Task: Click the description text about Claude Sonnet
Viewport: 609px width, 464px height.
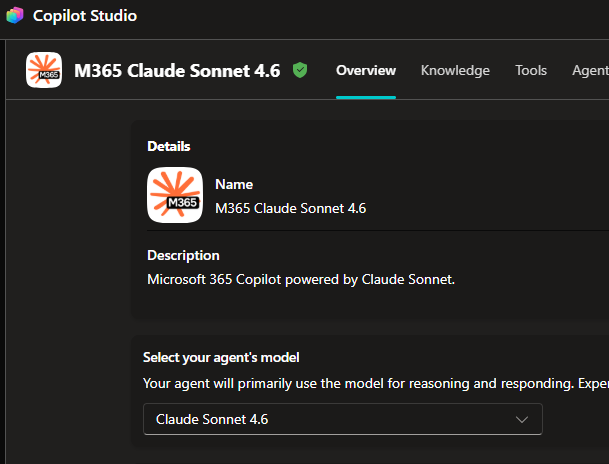Action: pos(301,280)
